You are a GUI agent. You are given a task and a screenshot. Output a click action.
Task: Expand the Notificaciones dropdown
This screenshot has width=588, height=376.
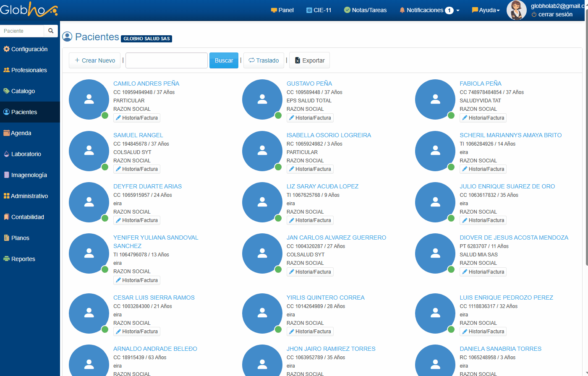429,10
